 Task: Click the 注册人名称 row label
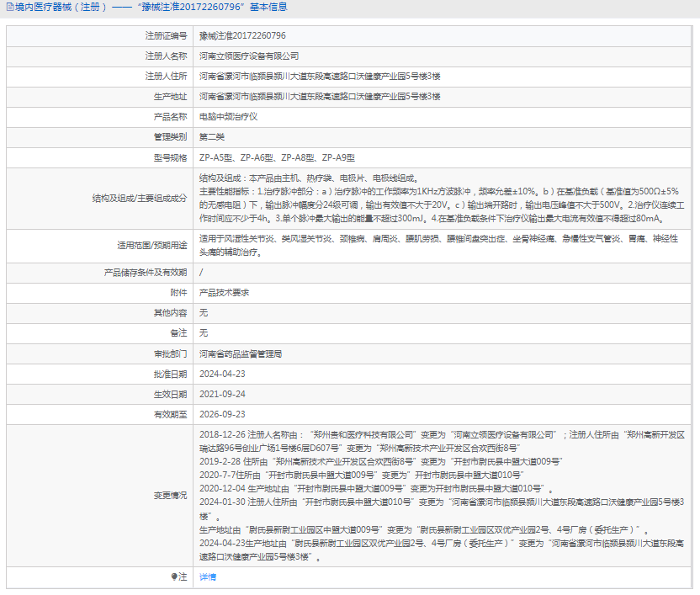click(x=166, y=56)
